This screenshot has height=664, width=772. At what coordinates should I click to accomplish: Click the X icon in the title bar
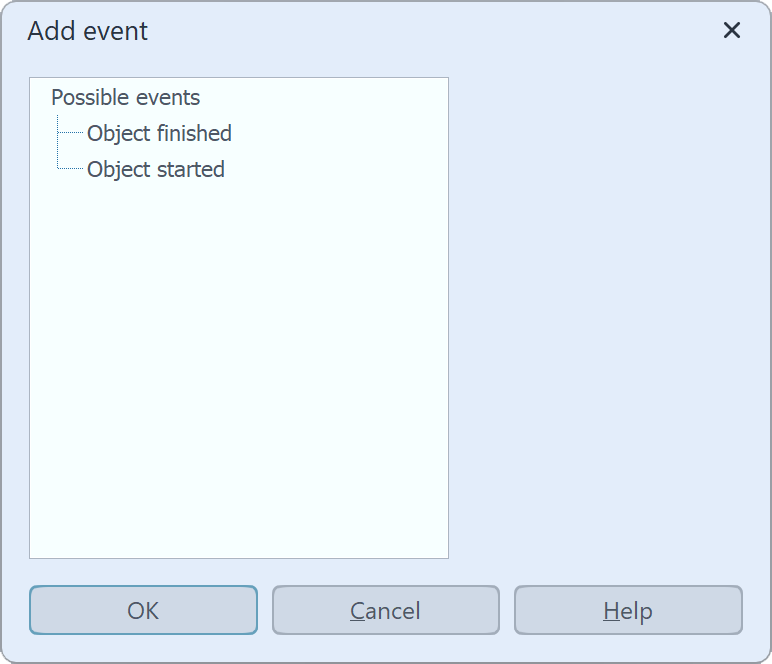[732, 31]
